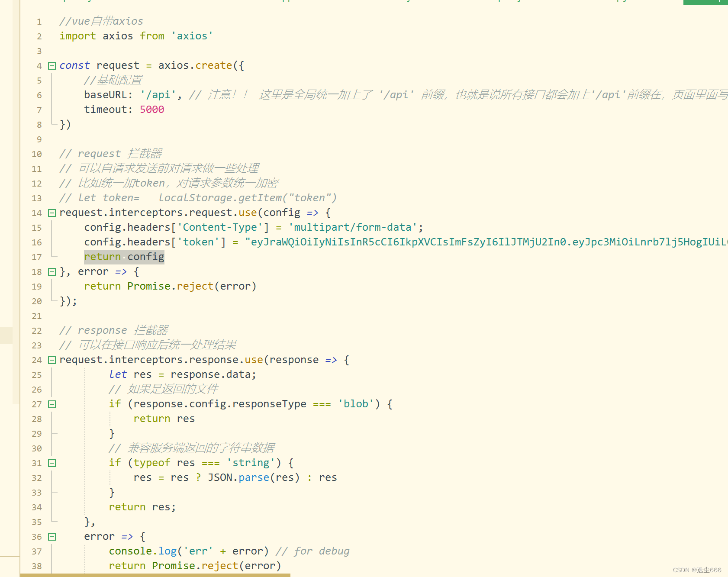Collapse the response interceptor block
728x577 pixels.
coord(52,360)
